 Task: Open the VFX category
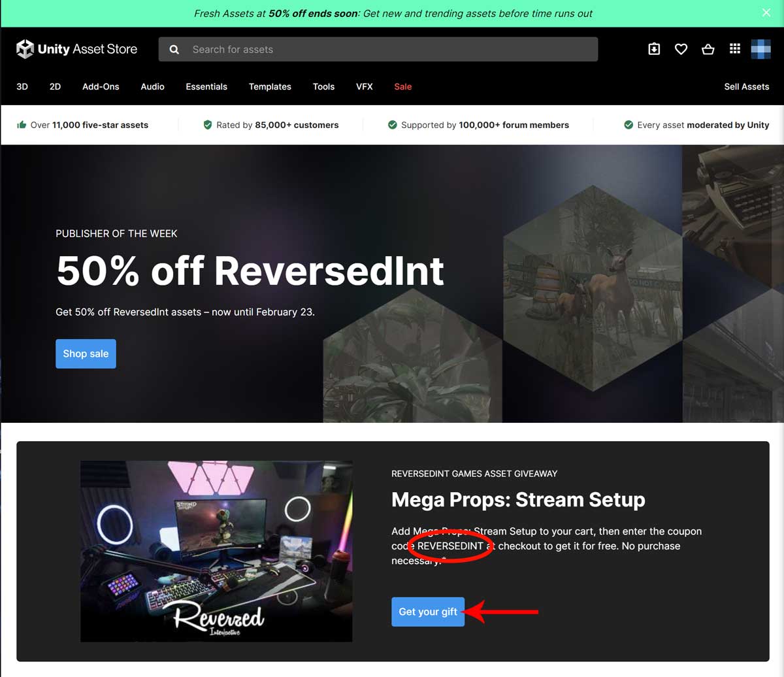pos(364,86)
